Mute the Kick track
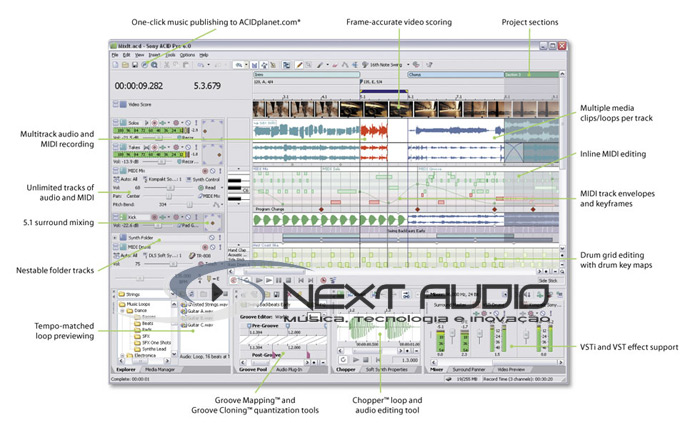This screenshot has width=700, height=440. click(x=188, y=217)
